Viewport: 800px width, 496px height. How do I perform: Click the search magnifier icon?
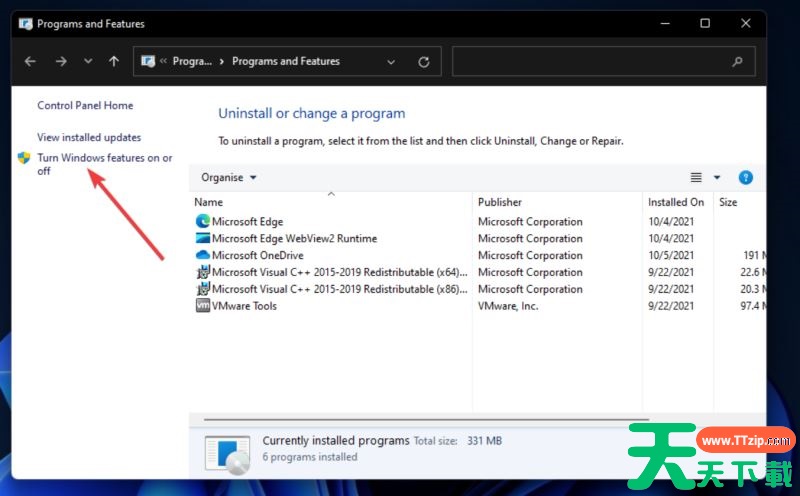(737, 62)
